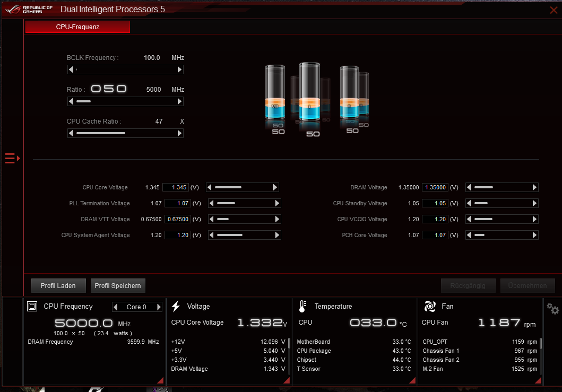
Task: Edit the CPU Standby Voltage input field
Action: (x=435, y=204)
